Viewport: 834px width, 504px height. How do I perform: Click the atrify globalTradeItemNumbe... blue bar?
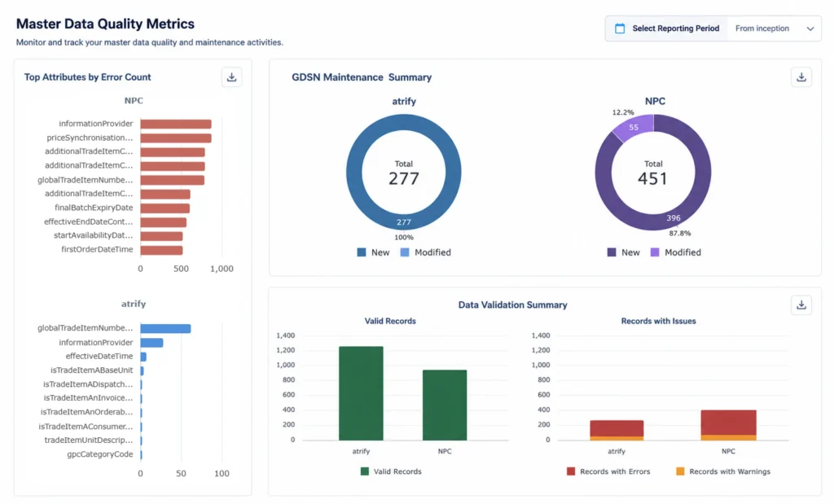165,329
